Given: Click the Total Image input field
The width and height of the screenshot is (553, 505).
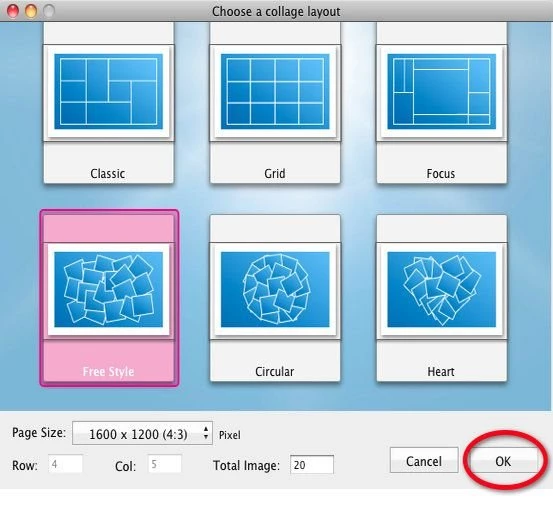Looking at the screenshot, I should [x=312, y=464].
